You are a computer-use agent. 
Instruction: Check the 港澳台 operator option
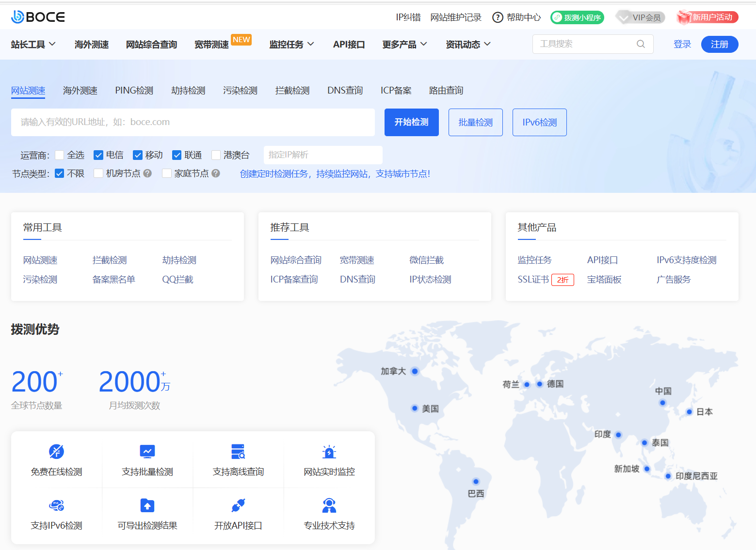point(216,155)
